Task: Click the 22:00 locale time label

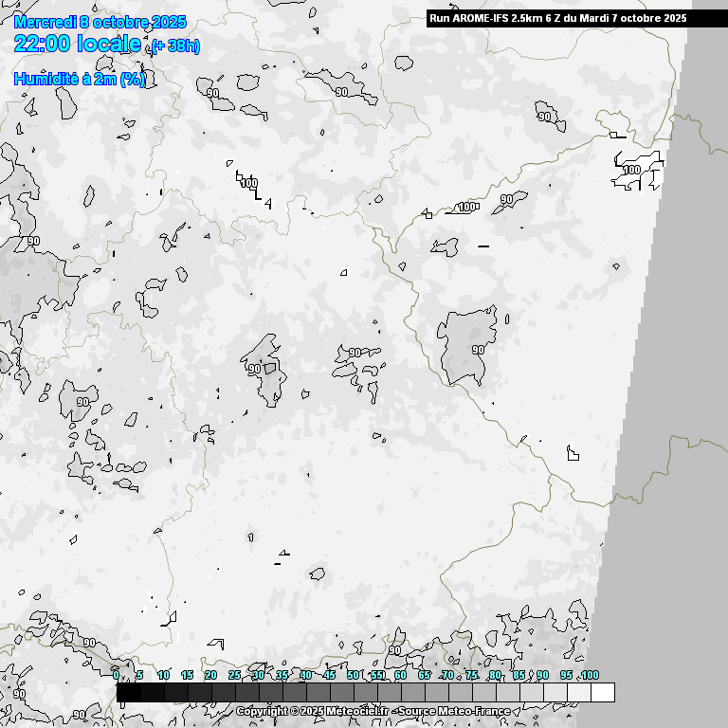Action: coord(79,44)
